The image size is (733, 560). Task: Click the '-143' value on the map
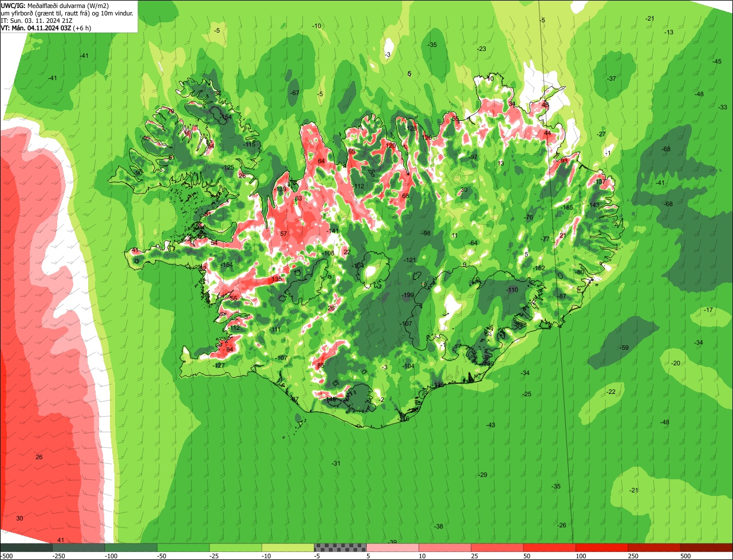point(594,205)
